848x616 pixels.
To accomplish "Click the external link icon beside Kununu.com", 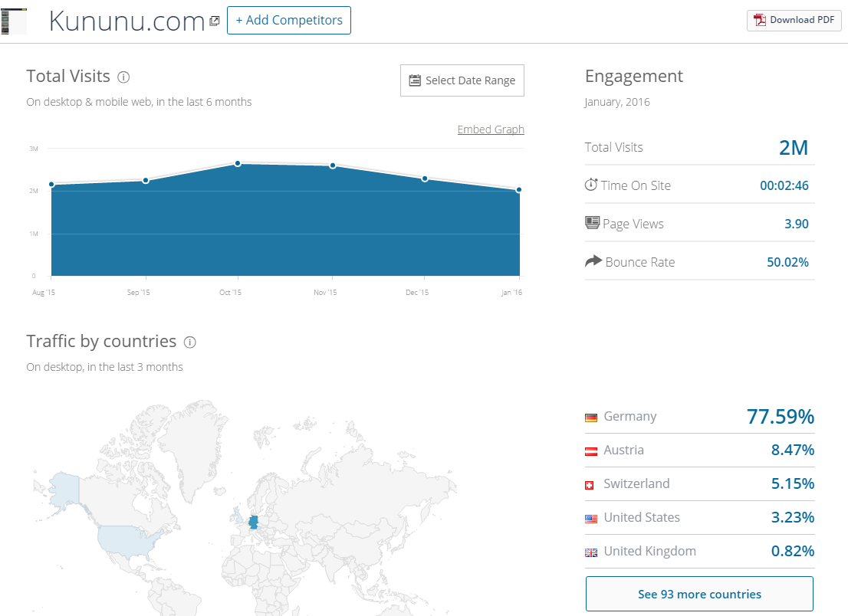I will pos(214,21).
